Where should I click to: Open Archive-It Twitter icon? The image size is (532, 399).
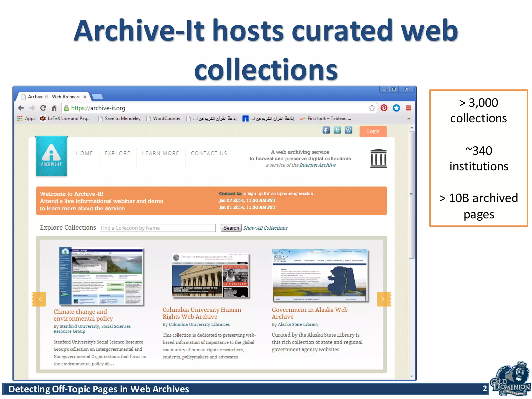(337, 130)
